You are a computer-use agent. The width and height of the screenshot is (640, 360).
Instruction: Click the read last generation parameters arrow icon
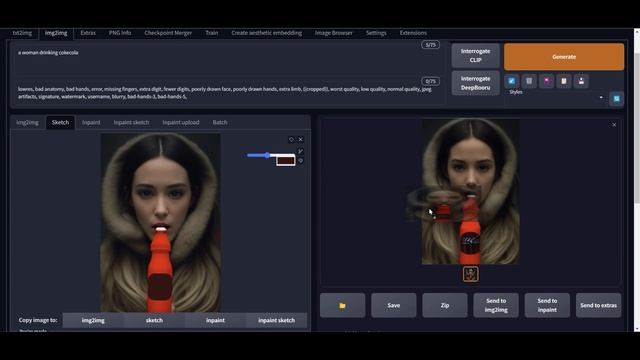(511, 81)
